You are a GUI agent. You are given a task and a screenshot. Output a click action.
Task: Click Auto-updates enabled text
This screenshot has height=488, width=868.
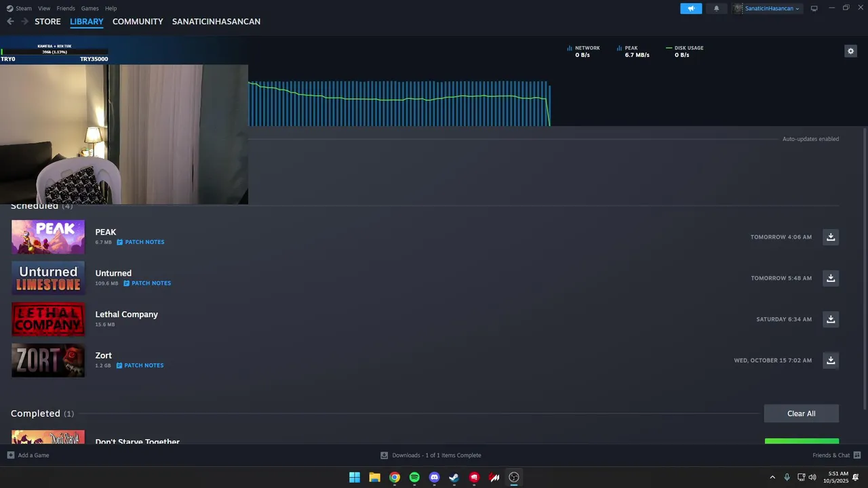point(810,139)
